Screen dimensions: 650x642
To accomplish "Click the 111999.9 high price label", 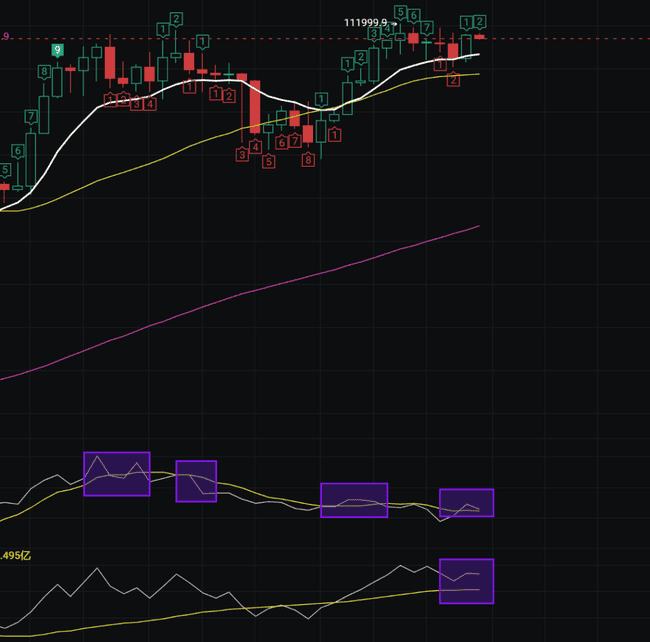I will tap(365, 22).
